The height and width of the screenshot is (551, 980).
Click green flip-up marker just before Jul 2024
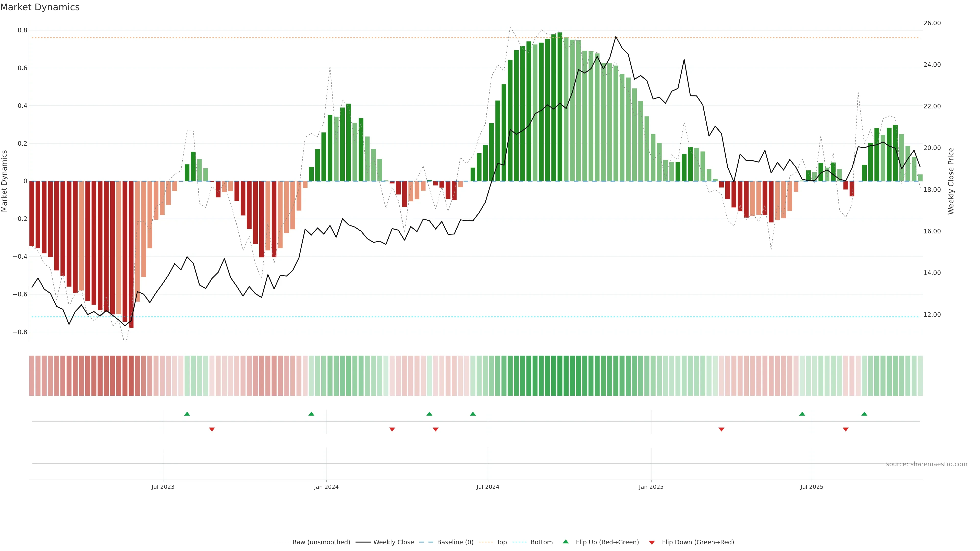point(473,414)
